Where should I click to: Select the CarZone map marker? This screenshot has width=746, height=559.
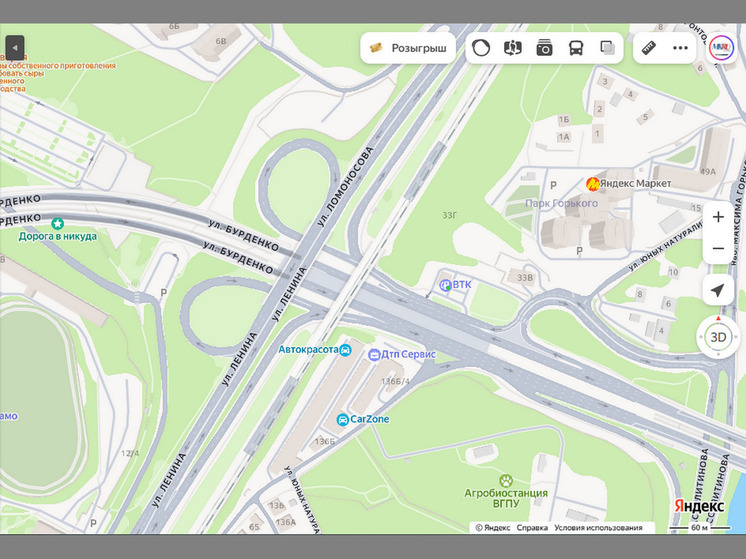tap(343, 419)
